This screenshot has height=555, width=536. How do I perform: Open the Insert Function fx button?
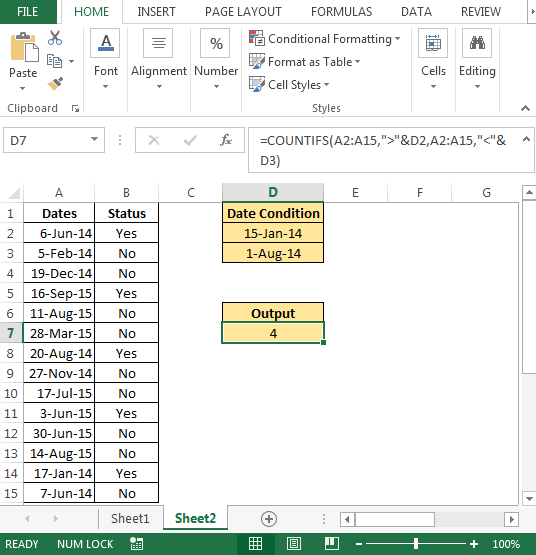click(x=226, y=141)
